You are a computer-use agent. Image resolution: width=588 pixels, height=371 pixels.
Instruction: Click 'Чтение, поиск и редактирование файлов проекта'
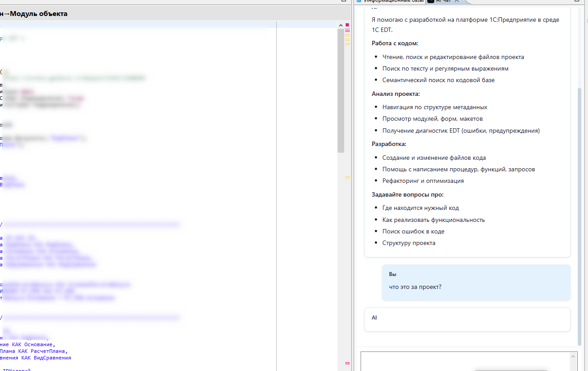[453, 57]
